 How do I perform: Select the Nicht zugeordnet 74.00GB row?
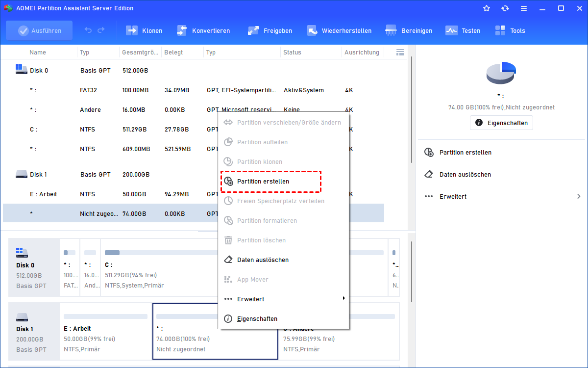[x=194, y=213]
